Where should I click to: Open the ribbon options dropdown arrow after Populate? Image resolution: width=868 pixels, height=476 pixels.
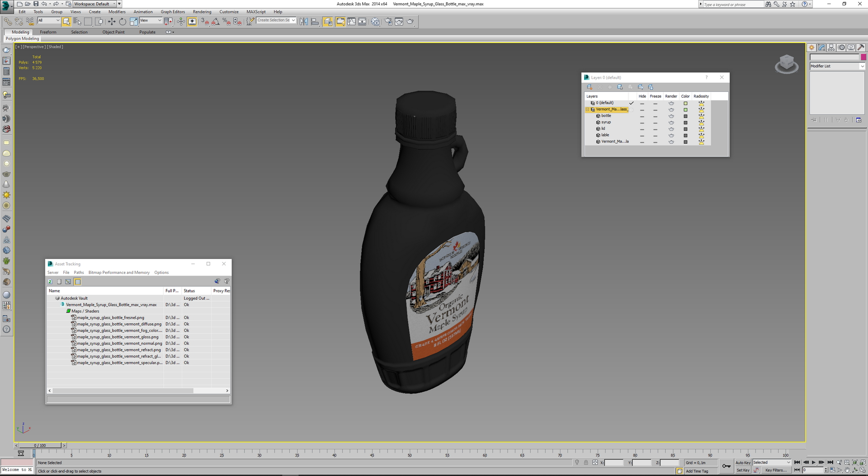(x=170, y=32)
